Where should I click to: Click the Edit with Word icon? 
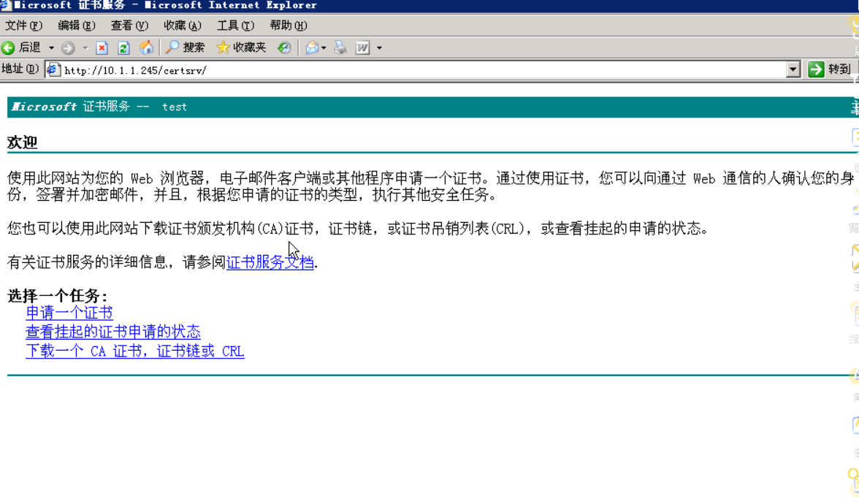pos(362,47)
